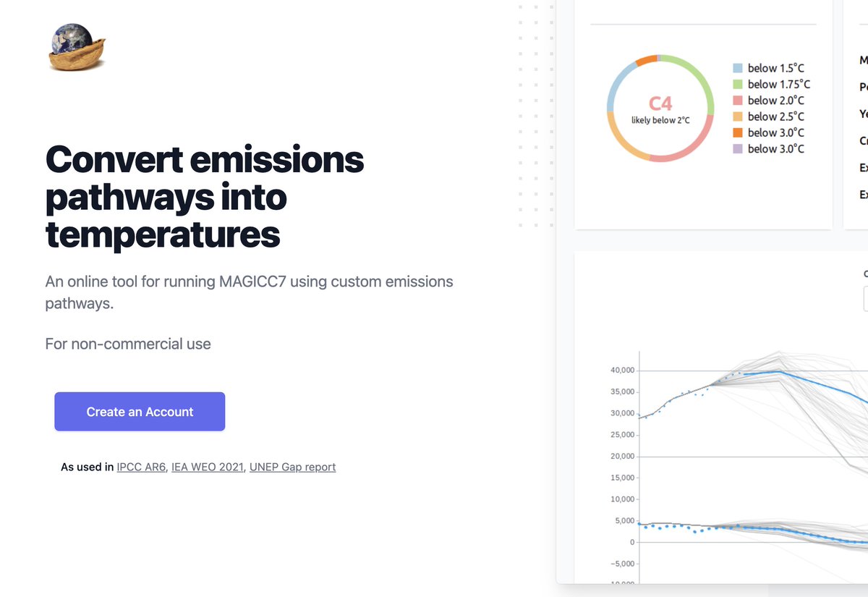The image size is (868, 597).
Task: Click the MAGICC7 online tool description text
Action: point(249,292)
